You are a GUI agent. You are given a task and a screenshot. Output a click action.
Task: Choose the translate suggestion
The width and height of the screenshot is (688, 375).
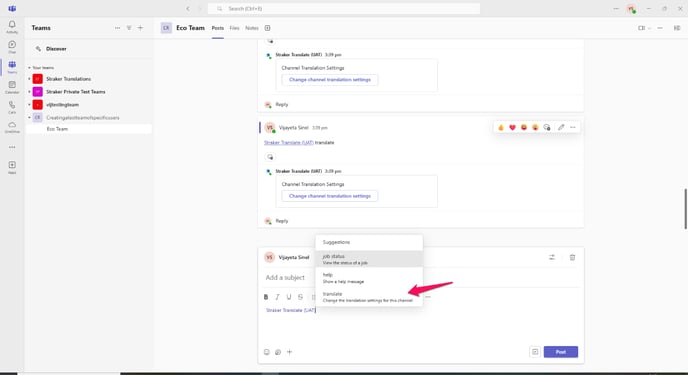(x=369, y=297)
